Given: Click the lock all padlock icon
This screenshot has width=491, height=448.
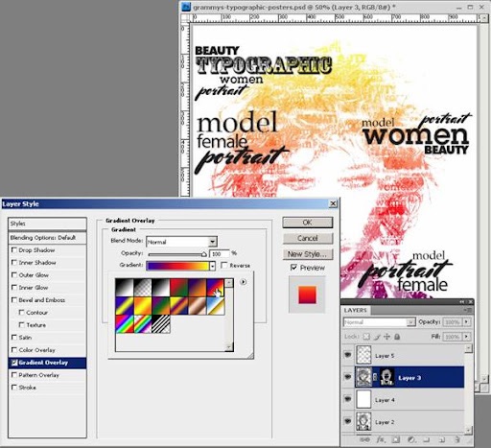Looking at the screenshot, I should [x=397, y=337].
